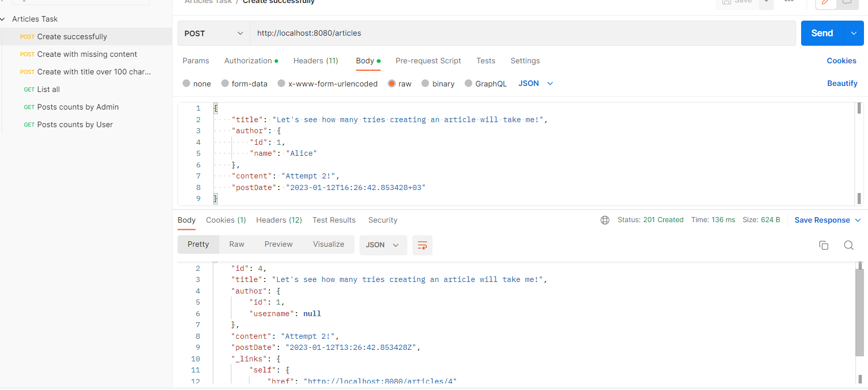Expand the arrow next to Send
This screenshot has height=390, width=868.
[x=854, y=33]
